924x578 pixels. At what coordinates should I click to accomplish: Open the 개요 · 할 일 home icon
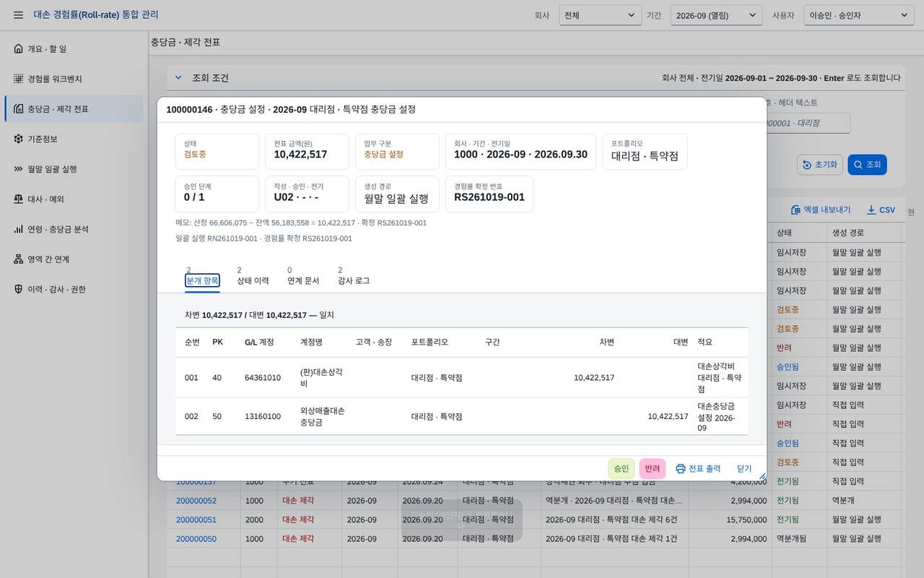19,49
